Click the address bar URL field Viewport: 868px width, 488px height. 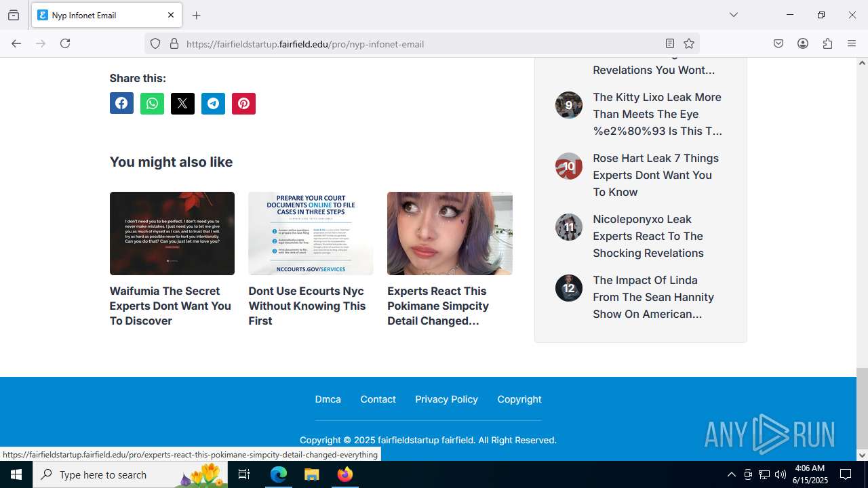pyautogui.click(x=420, y=44)
